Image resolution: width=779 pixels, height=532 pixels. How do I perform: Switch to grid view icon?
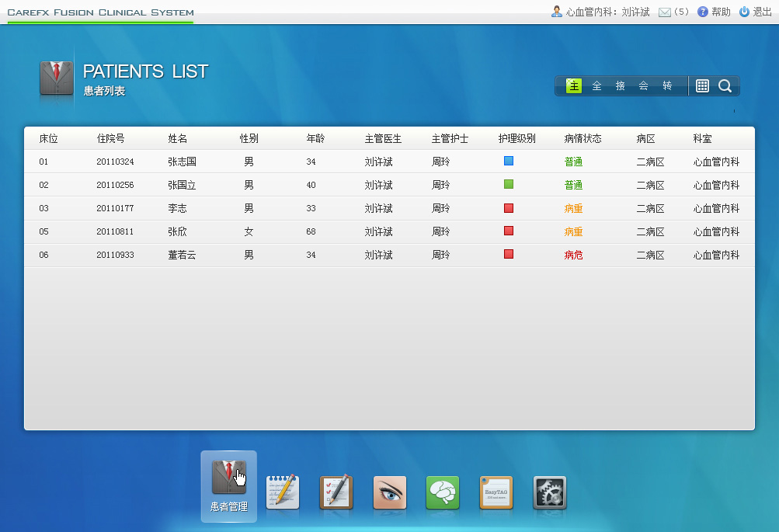702,86
